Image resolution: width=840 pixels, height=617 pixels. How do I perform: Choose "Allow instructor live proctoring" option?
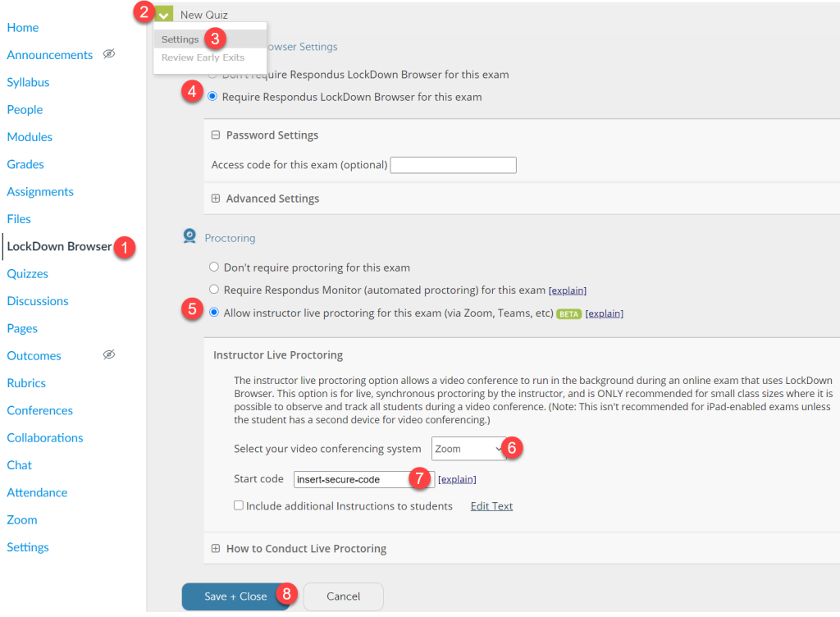pos(214,313)
